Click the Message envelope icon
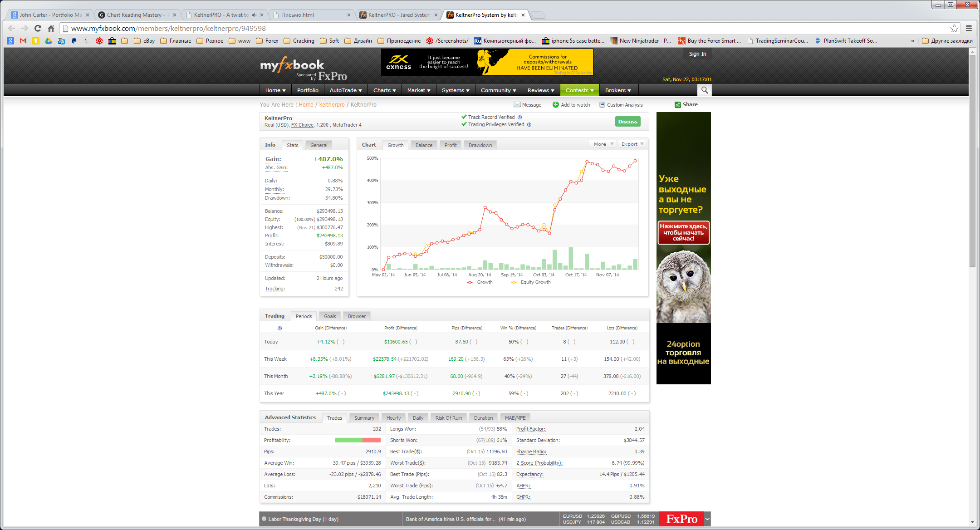This screenshot has width=980, height=530. pos(517,105)
